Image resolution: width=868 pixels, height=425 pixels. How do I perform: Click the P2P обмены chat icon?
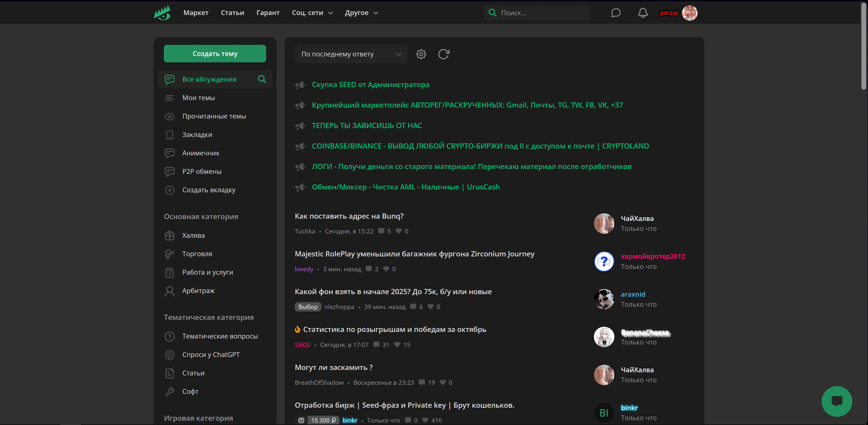[x=170, y=172]
